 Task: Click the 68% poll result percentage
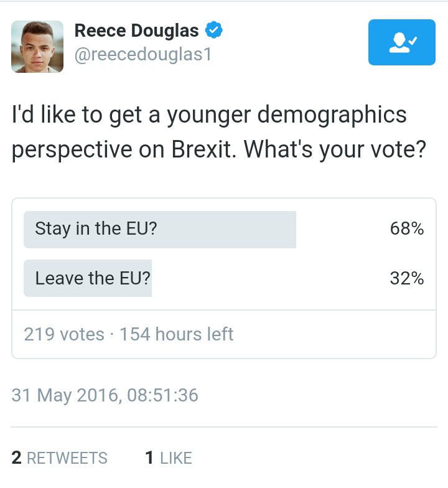click(x=407, y=228)
